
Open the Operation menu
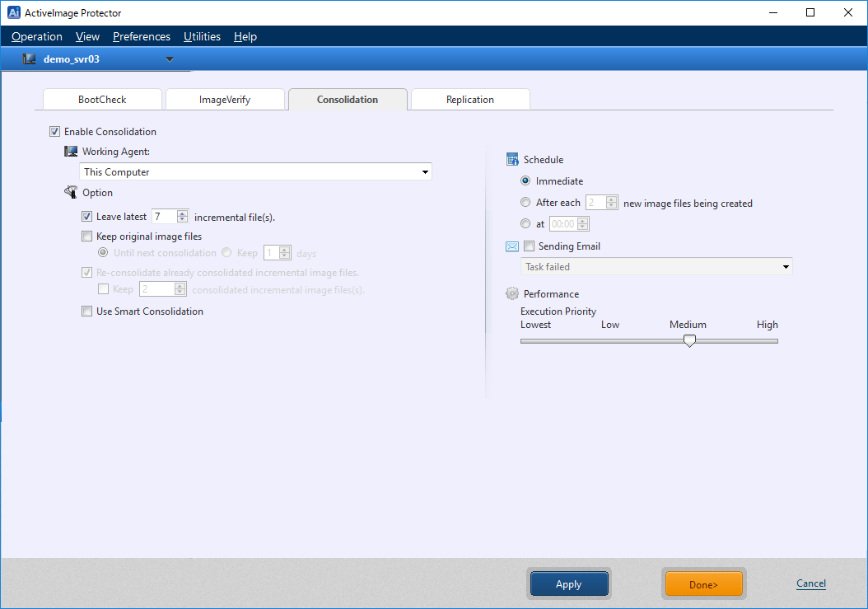point(37,36)
